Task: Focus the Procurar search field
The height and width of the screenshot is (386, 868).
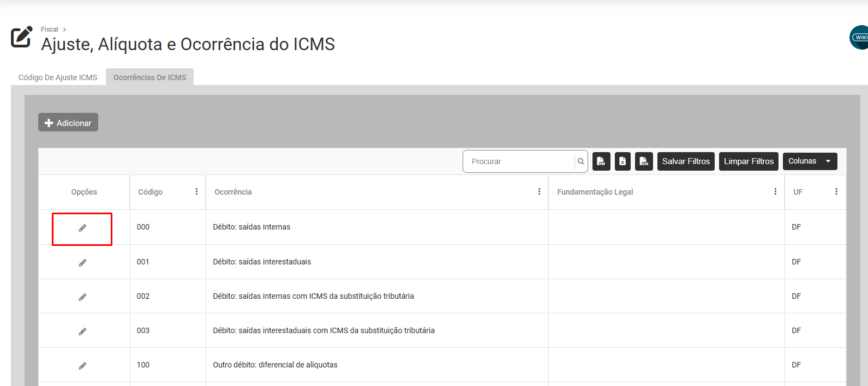Action: [x=518, y=161]
